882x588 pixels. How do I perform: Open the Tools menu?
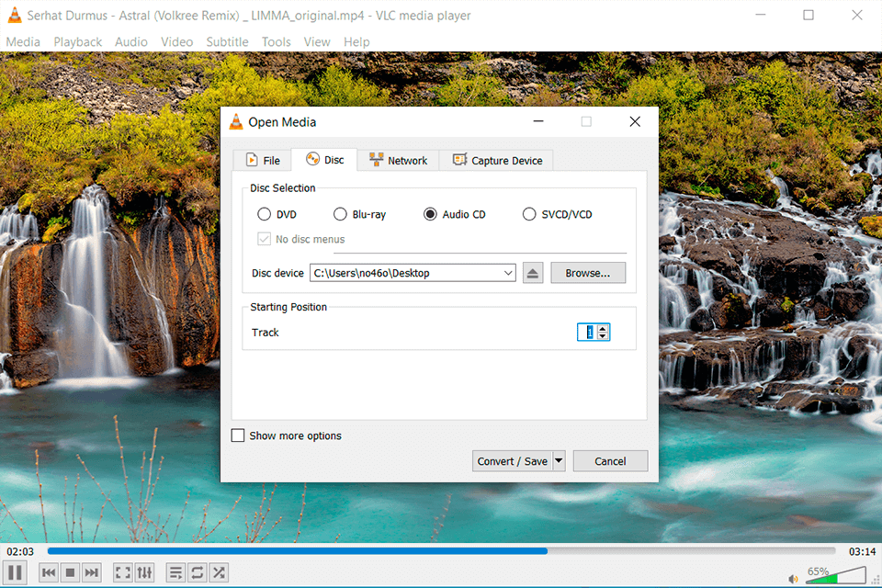(276, 41)
